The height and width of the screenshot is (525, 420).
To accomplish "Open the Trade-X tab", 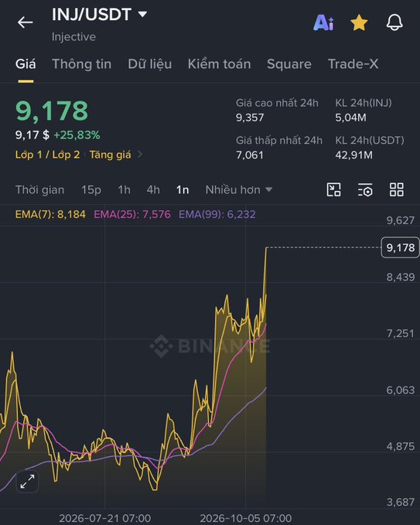I will (353, 64).
